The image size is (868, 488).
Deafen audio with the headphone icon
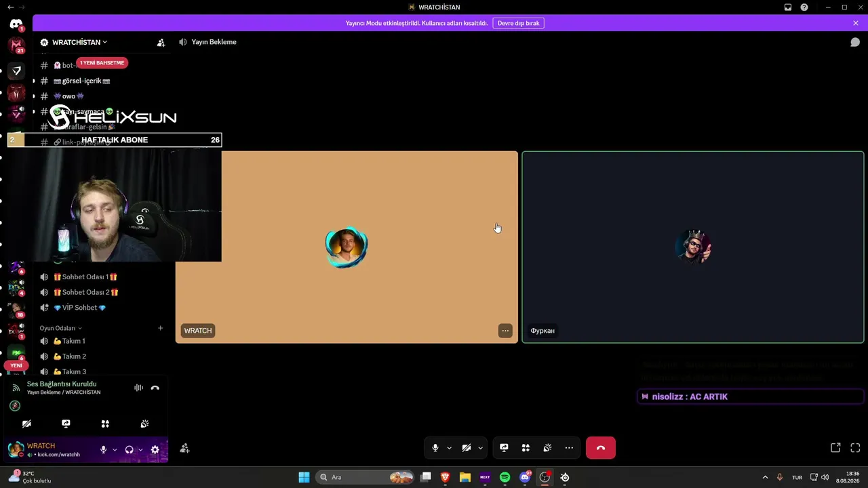coord(129,449)
